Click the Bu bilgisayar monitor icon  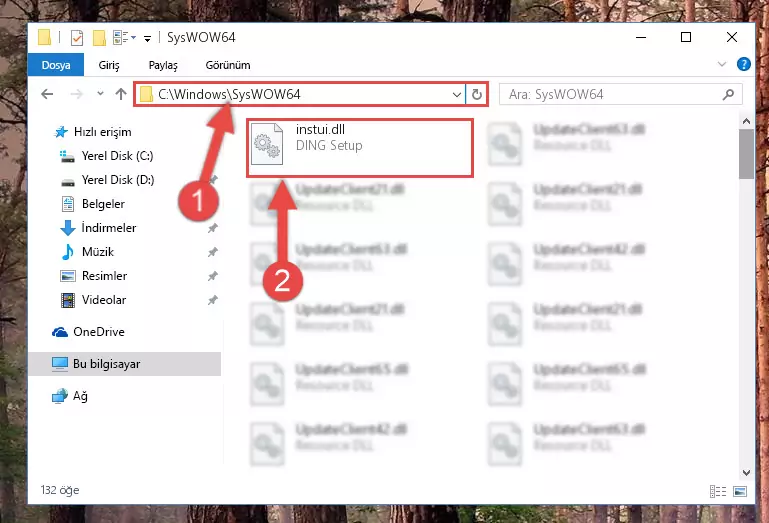coord(60,364)
